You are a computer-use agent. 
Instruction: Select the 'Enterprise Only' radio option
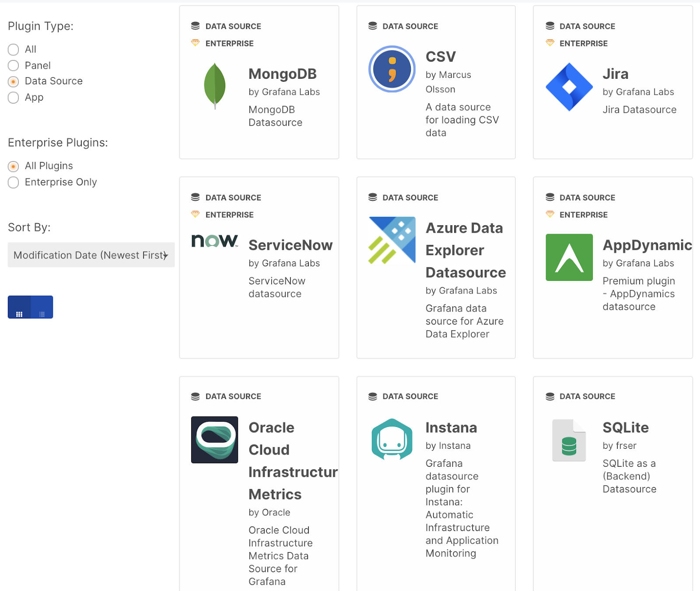click(14, 182)
